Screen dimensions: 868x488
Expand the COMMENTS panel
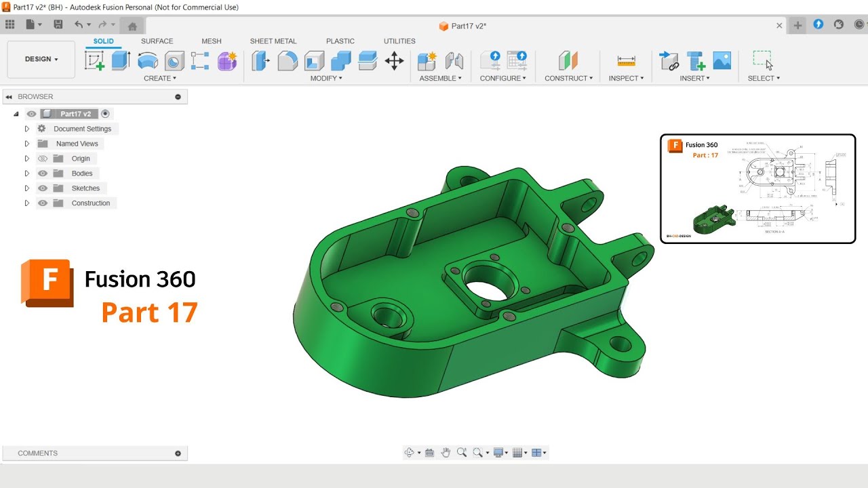click(x=178, y=453)
